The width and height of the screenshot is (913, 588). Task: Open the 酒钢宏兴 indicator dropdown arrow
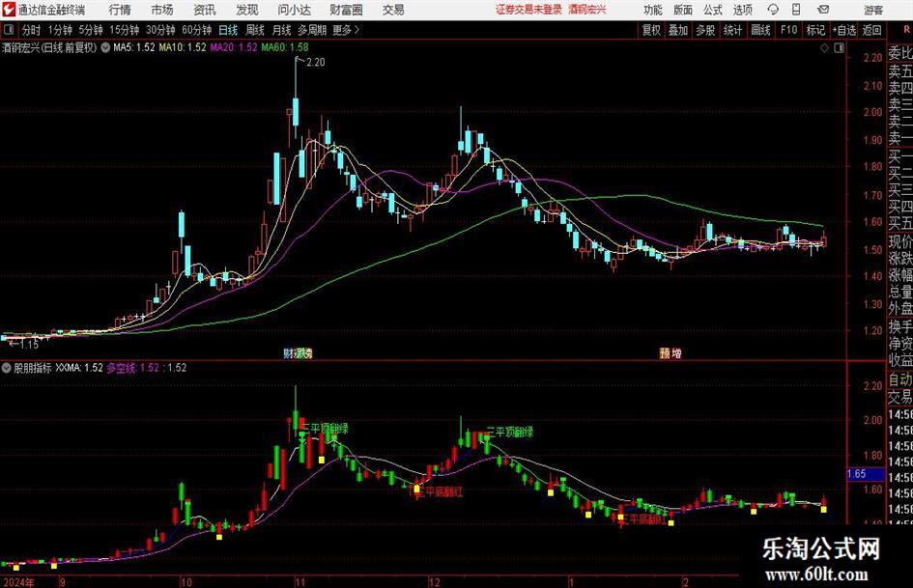pos(105,47)
